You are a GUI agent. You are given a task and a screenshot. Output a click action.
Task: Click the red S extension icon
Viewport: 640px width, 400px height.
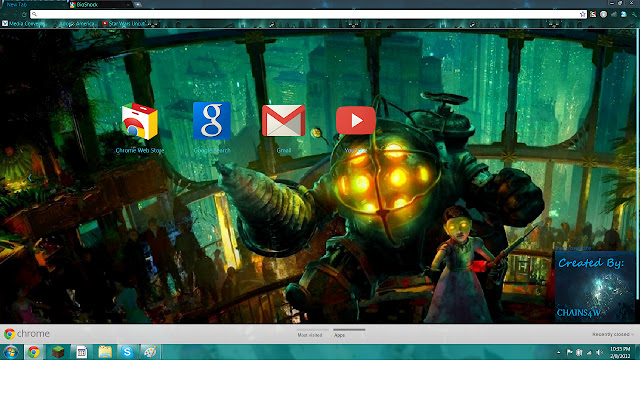click(593, 14)
